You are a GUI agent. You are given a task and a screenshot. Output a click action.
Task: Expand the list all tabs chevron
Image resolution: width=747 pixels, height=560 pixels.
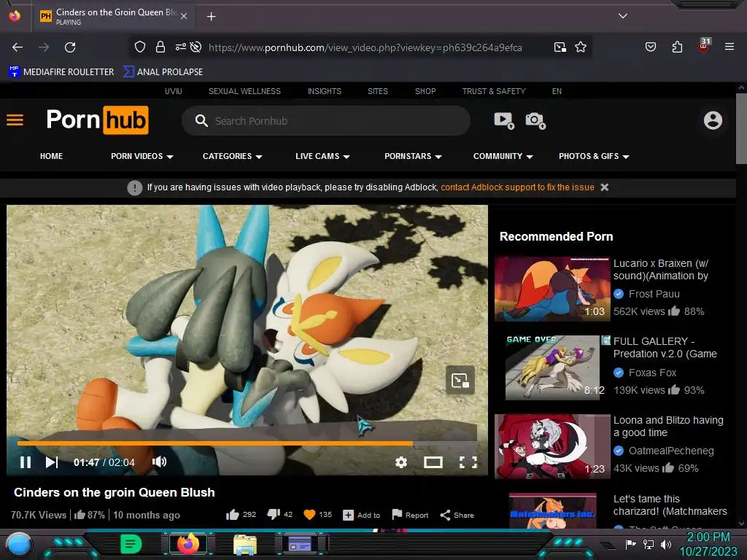click(623, 16)
